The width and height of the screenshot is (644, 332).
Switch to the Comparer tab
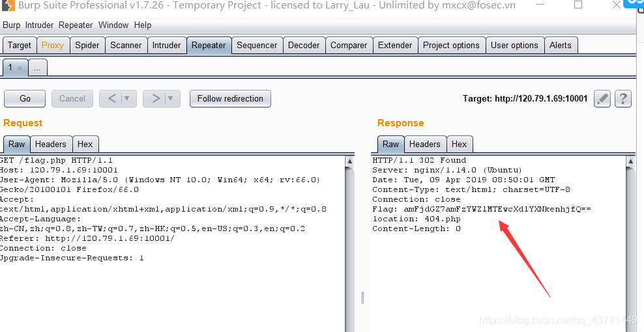[x=349, y=45]
